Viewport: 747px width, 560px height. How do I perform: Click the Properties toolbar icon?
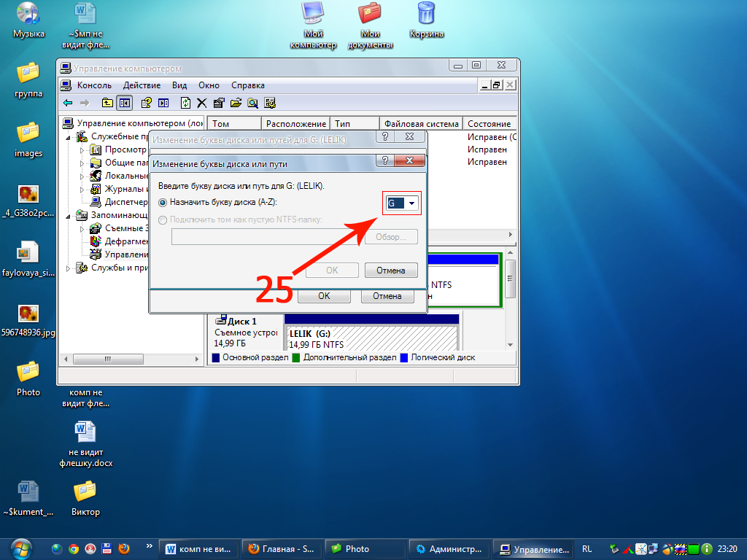pos(219,103)
